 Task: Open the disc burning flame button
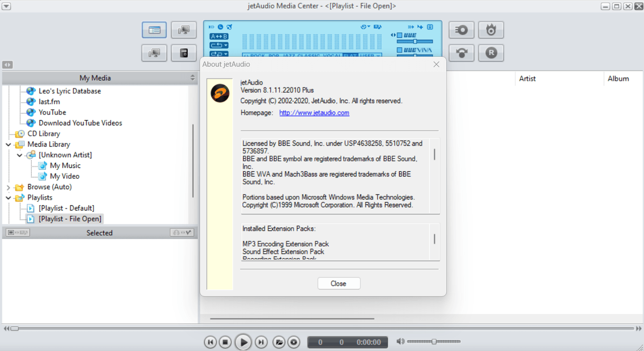coord(491,30)
